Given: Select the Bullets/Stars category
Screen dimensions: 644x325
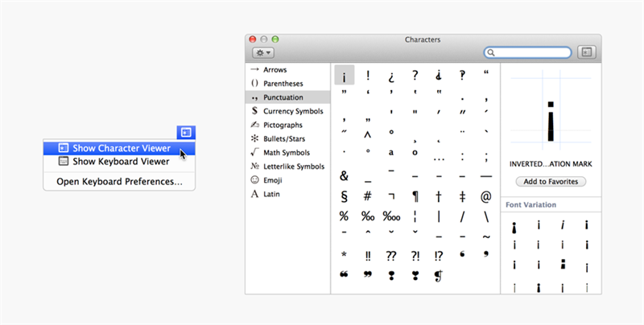Looking at the screenshot, I should (x=287, y=138).
